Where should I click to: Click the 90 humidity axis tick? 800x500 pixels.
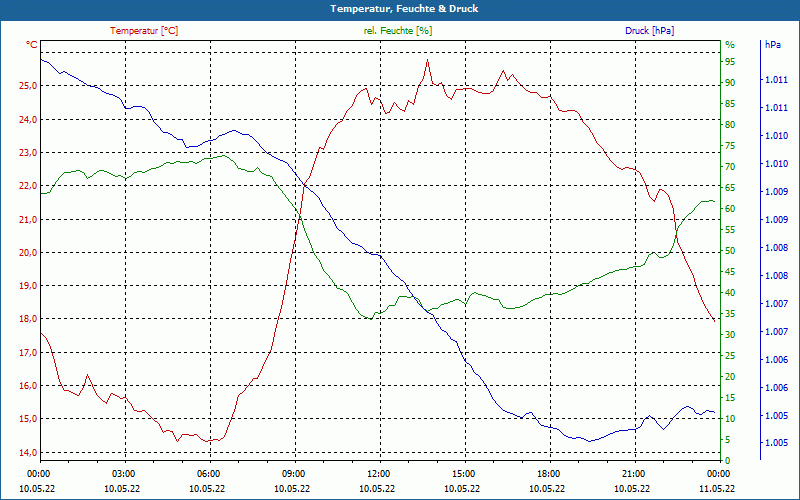coord(730,83)
